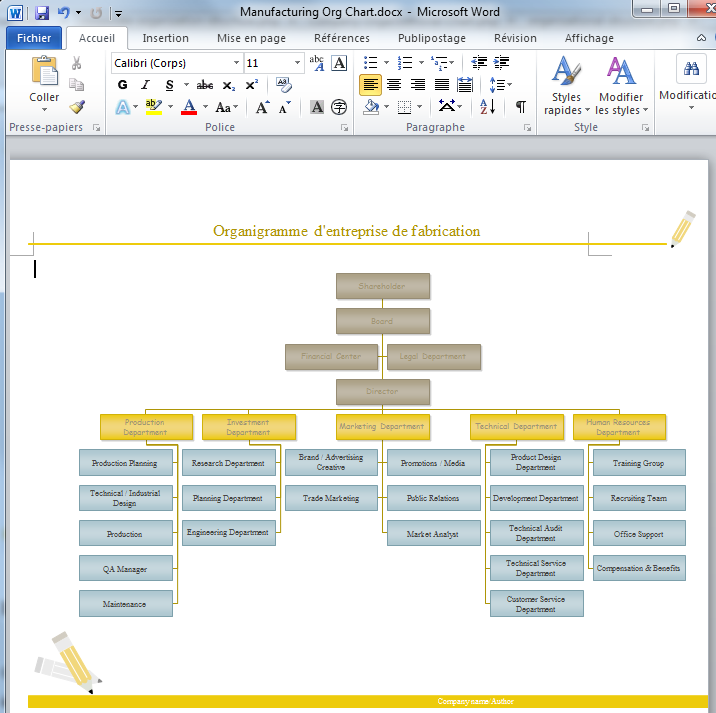
Task: Click the Save icon in quick access toolbar
Action: (42, 13)
